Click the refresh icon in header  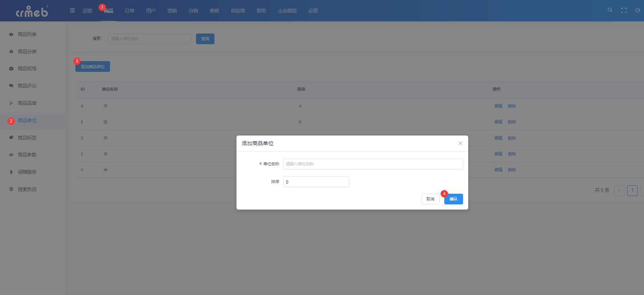[637, 10]
